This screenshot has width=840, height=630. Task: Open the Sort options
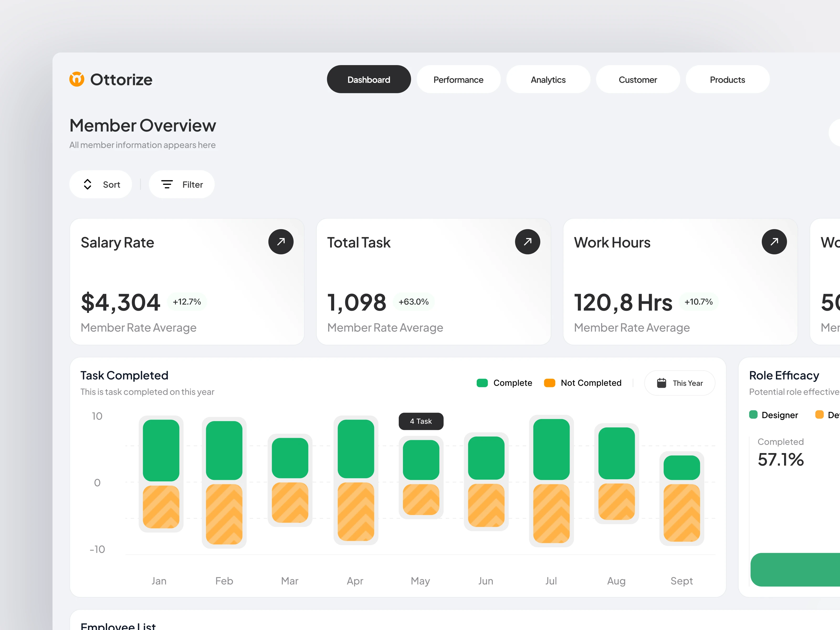click(101, 185)
